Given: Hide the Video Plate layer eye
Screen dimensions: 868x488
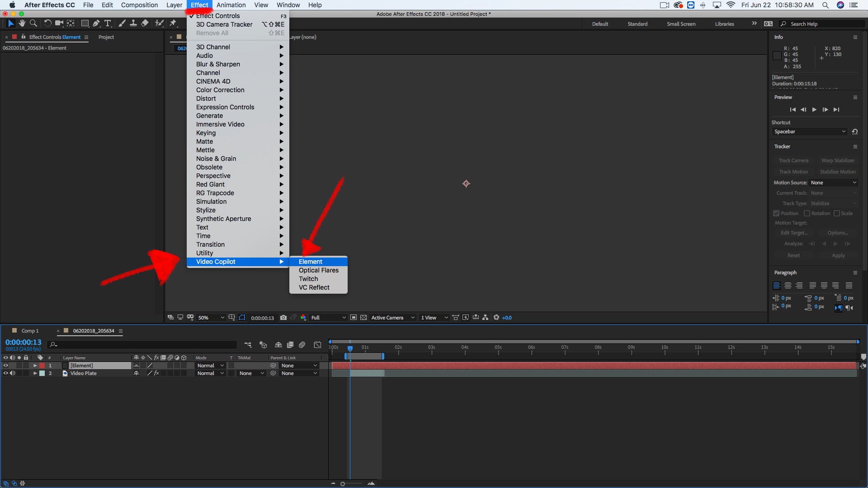Looking at the screenshot, I should click(x=6, y=373).
